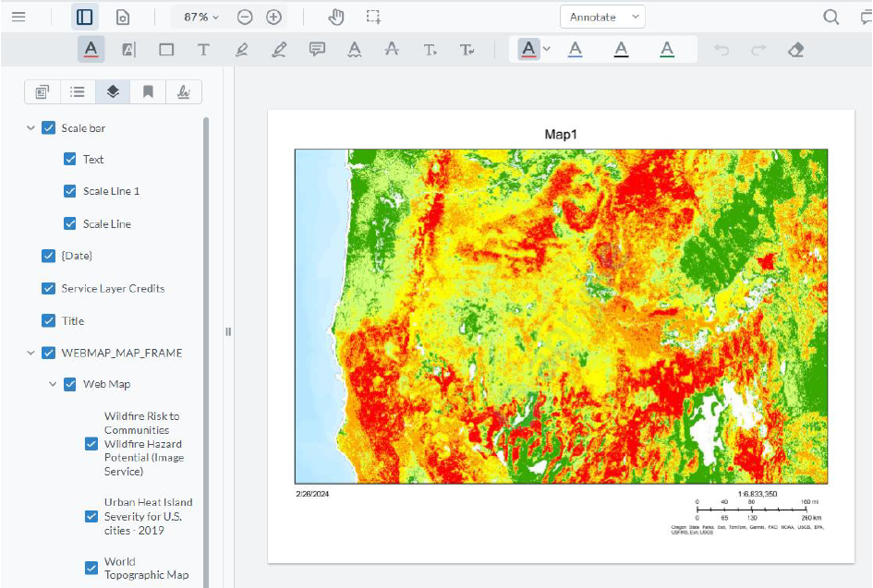
Task: Open the Annotate mode dropdown
Action: coord(602,16)
